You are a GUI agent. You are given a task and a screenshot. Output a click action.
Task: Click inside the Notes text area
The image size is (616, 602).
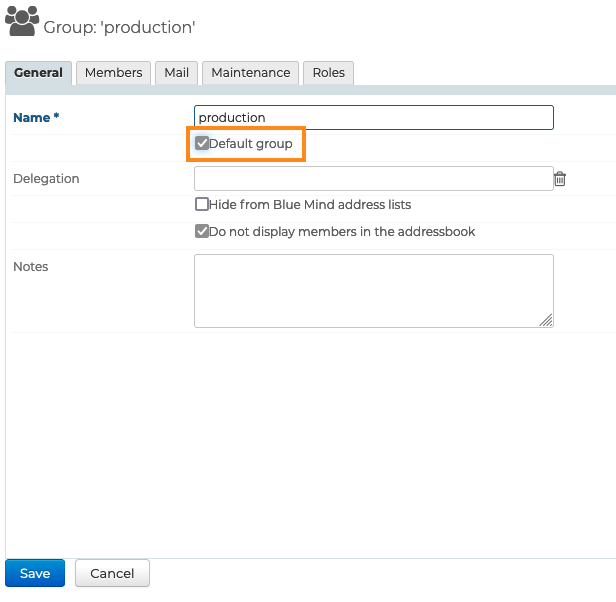pyautogui.click(x=373, y=290)
